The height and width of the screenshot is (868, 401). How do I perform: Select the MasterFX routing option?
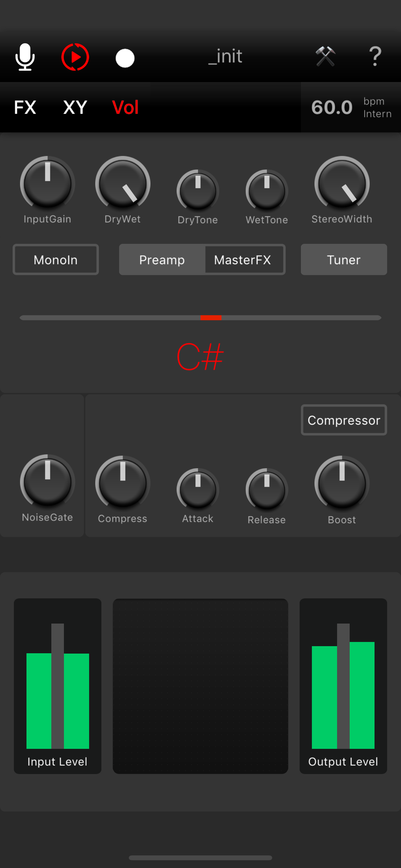coord(243,259)
